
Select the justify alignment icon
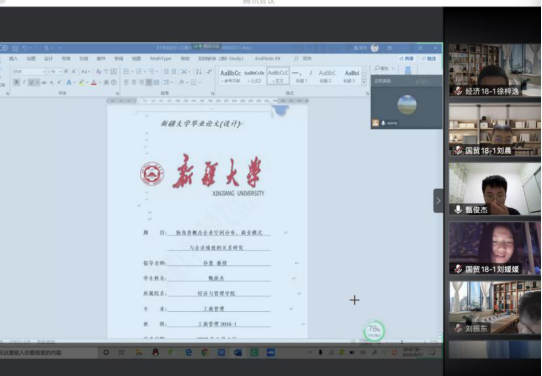click(x=149, y=82)
